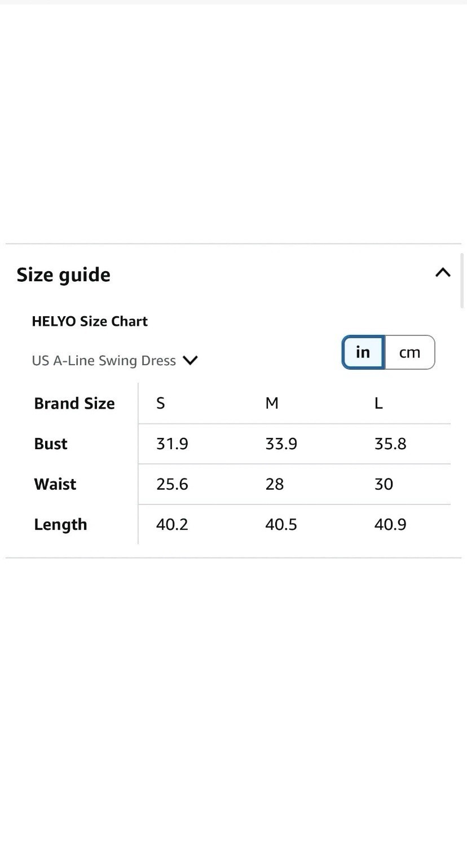Click the waist value 25.6
Image resolution: width=467 pixels, height=868 pixels.
click(x=172, y=484)
